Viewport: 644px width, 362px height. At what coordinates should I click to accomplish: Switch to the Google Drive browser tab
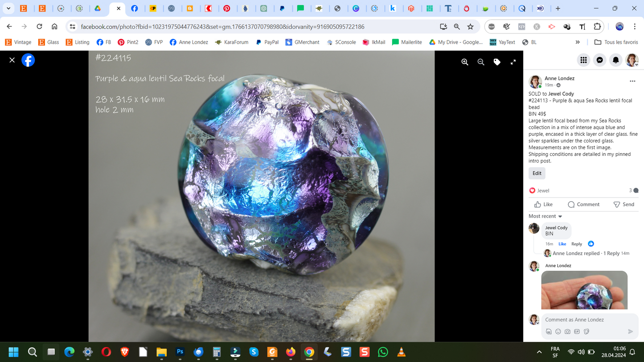(x=97, y=8)
